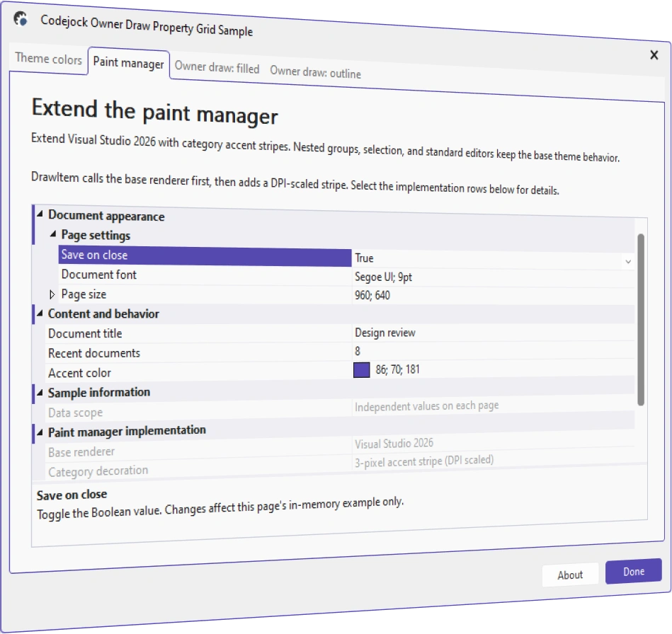This screenshot has width=672, height=634.
Task: Click the Extend the paint manager heading
Action: [154, 112]
